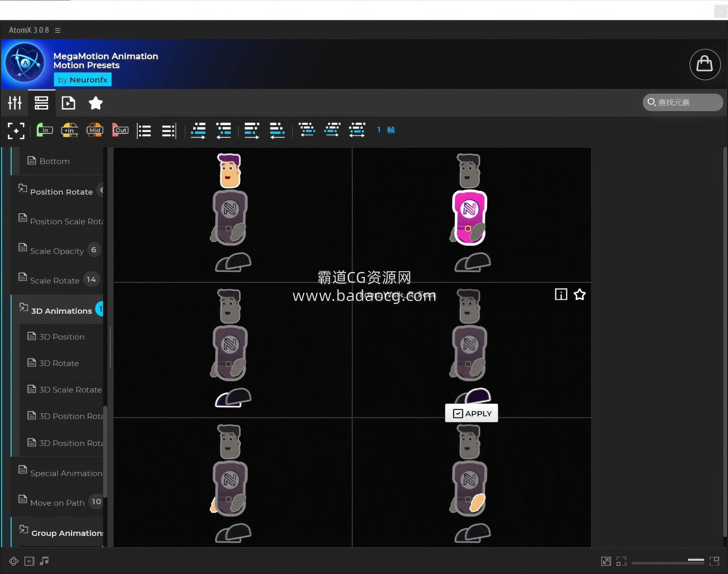Select the In animation preset icon

point(44,130)
